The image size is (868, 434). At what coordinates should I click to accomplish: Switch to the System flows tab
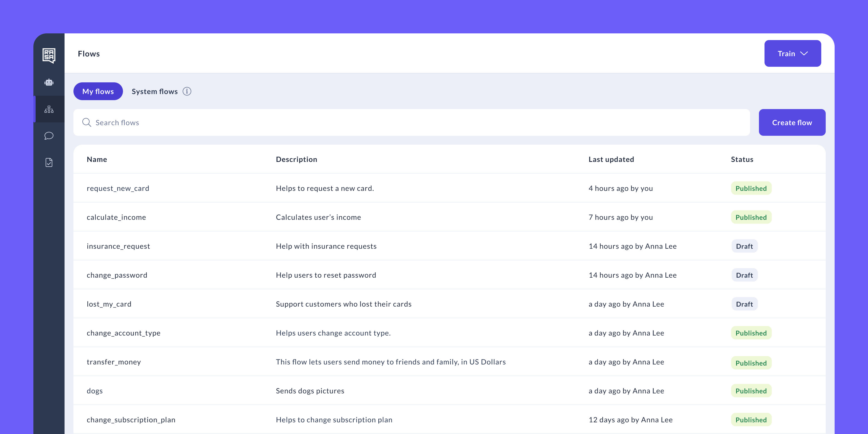pyautogui.click(x=155, y=91)
